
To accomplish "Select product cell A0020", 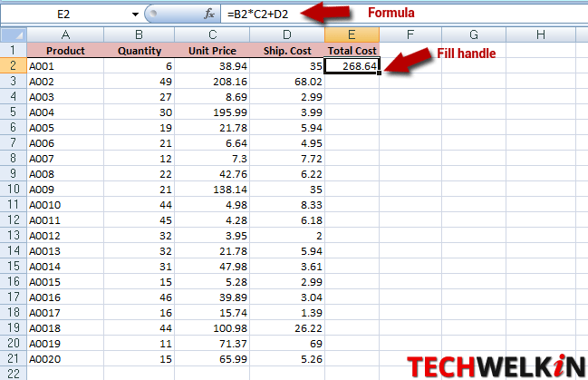I will (65, 358).
